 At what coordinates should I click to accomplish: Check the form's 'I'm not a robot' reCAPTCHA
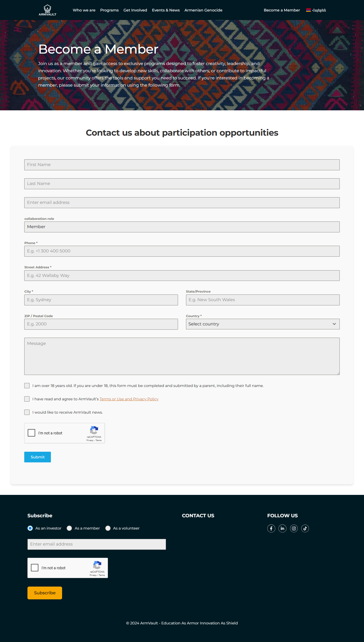tap(31, 433)
